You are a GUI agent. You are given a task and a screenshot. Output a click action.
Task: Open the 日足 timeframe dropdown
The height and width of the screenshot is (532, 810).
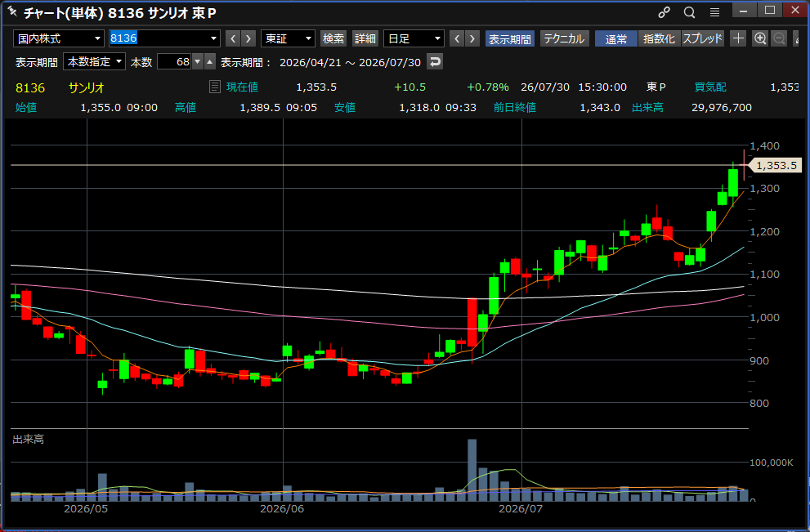pyautogui.click(x=414, y=38)
